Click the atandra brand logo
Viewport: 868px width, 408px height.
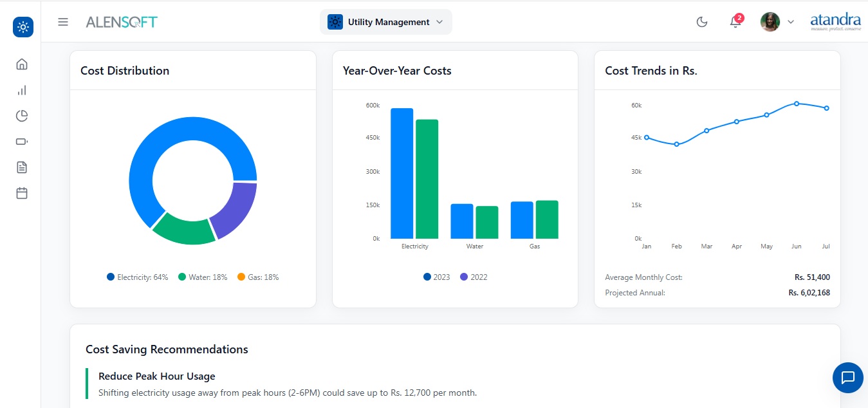pyautogui.click(x=835, y=22)
